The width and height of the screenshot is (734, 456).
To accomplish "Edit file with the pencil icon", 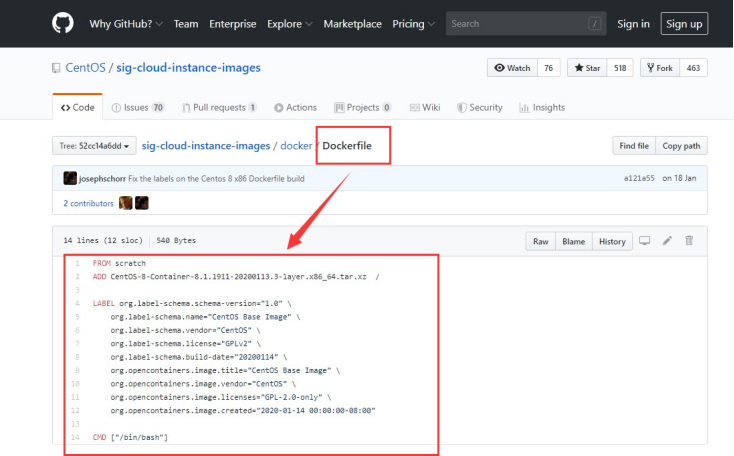I will (667, 241).
